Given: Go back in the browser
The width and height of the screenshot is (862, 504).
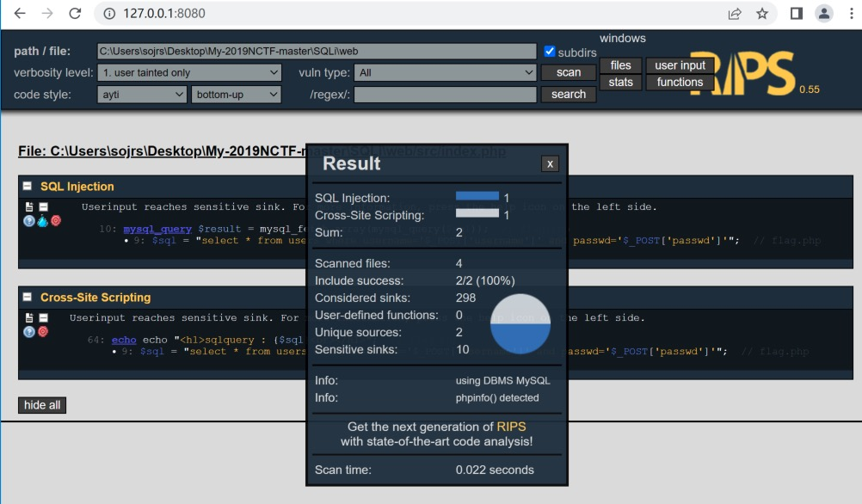Looking at the screenshot, I should coord(20,13).
